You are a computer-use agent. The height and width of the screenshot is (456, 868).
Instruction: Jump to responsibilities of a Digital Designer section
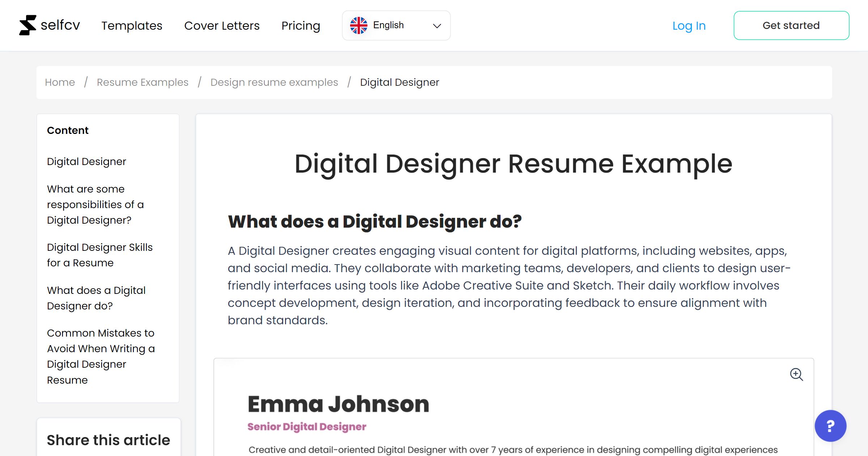[x=95, y=204]
